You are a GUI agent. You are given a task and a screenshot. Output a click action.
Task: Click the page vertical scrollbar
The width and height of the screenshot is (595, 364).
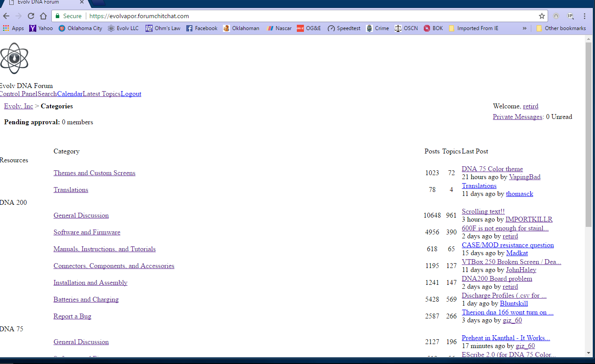pos(588,133)
